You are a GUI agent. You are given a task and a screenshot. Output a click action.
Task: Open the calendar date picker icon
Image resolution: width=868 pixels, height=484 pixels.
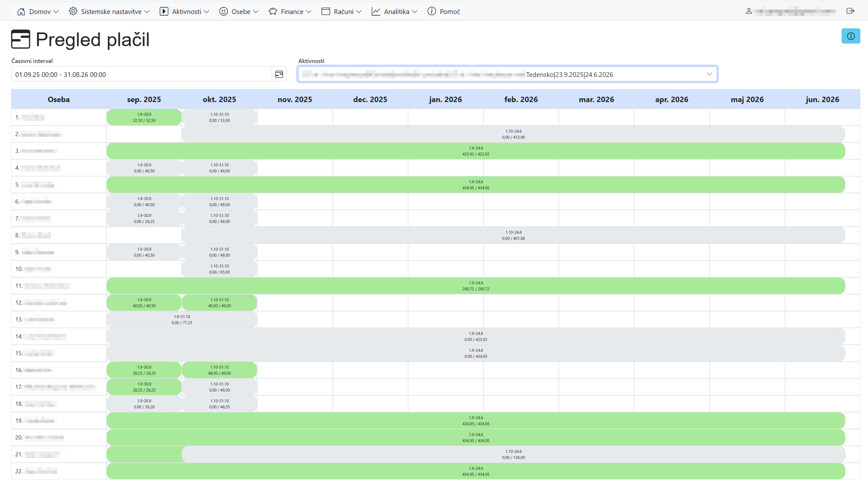coord(279,74)
